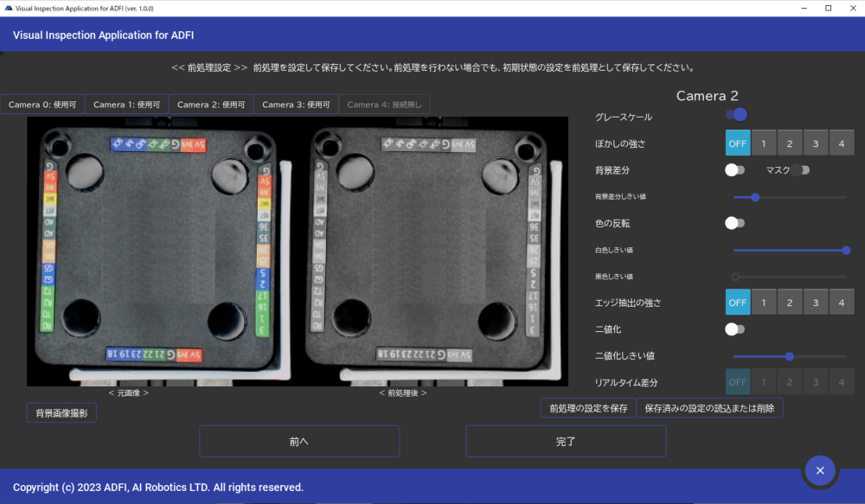Click the 背景画像撮影 button

click(61, 413)
